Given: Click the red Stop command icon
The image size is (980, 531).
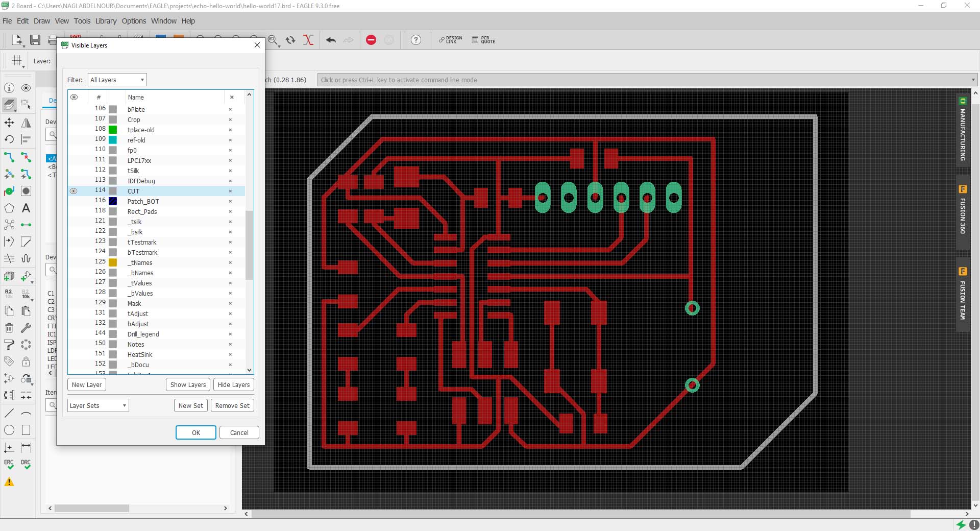Looking at the screenshot, I should point(371,40).
